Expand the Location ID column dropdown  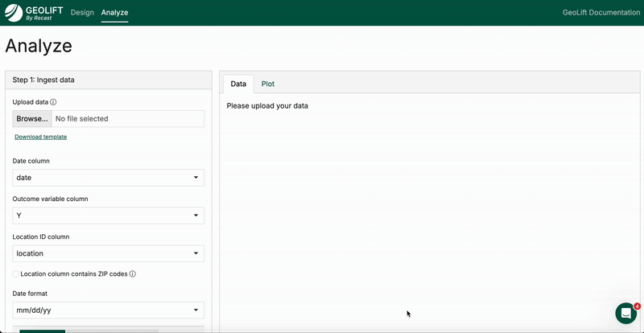pyautogui.click(x=108, y=253)
